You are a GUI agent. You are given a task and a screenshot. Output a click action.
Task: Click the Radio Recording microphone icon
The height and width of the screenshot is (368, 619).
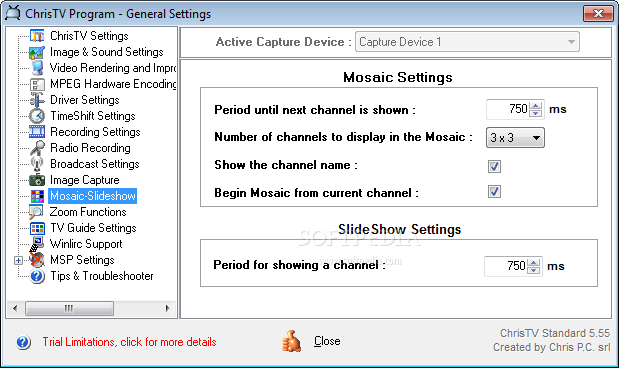click(x=37, y=148)
